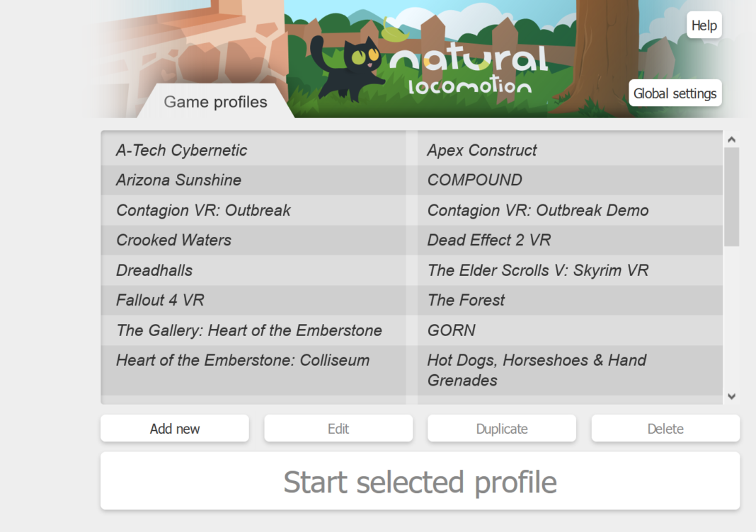The height and width of the screenshot is (532, 756).
Task: Choose the Apex Construct profile
Action: [x=482, y=150]
